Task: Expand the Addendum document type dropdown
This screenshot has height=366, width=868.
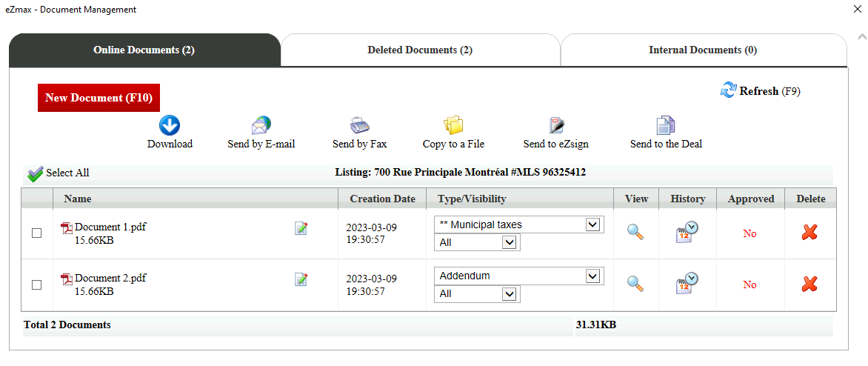Action: click(x=518, y=276)
